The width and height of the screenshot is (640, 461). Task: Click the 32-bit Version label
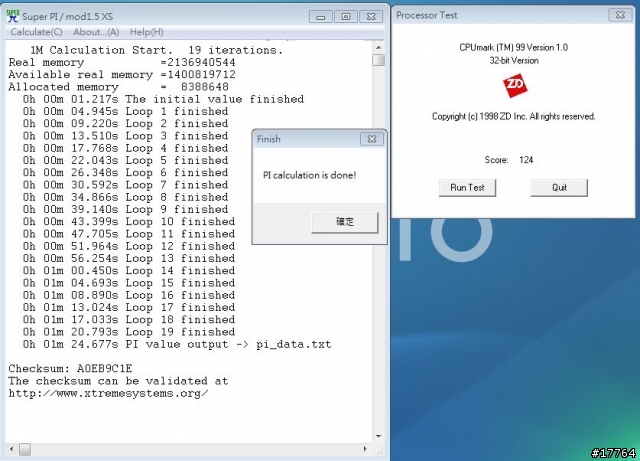pos(514,60)
